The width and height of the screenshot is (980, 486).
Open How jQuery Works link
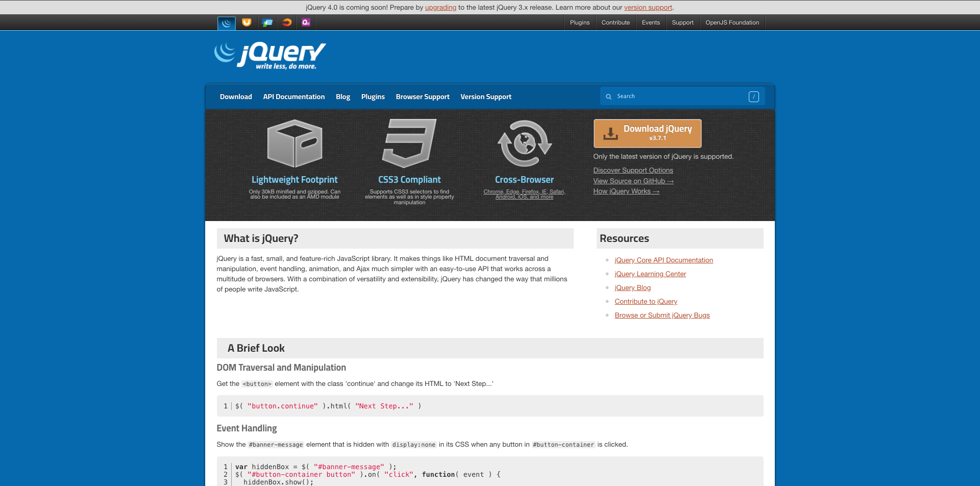[626, 191]
